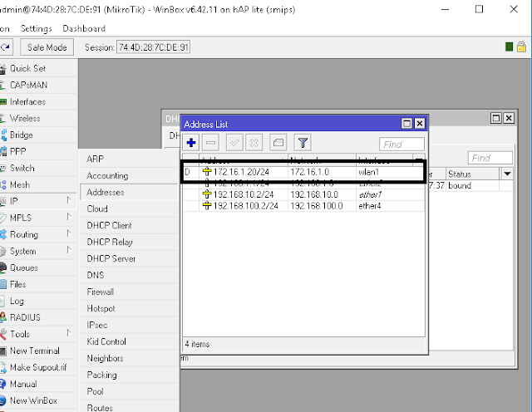Image resolution: width=532 pixels, height=412 pixels.
Task: Click Find field in DHCP Client window
Action: [x=490, y=158]
